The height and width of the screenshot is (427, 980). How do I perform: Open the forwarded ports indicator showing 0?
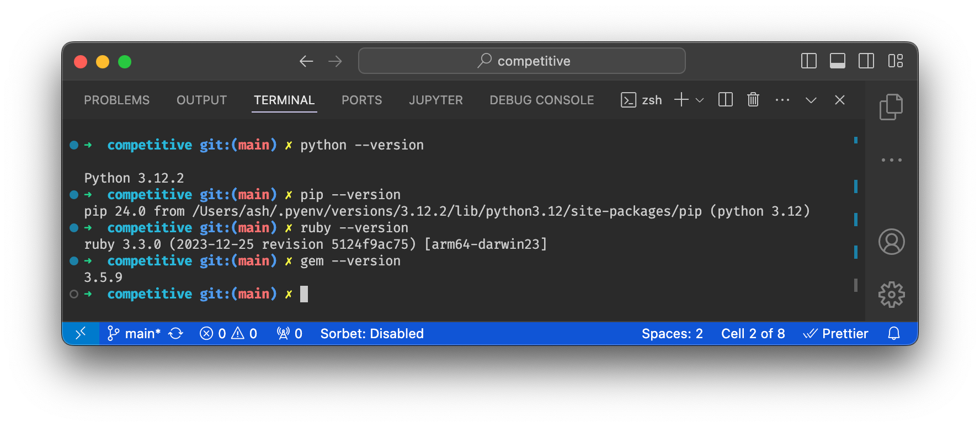(x=290, y=333)
